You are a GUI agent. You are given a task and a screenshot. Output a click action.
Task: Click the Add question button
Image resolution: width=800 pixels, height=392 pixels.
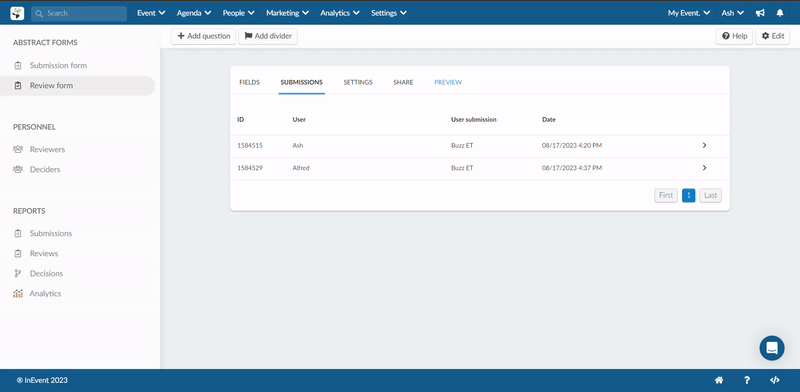click(x=204, y=36)
